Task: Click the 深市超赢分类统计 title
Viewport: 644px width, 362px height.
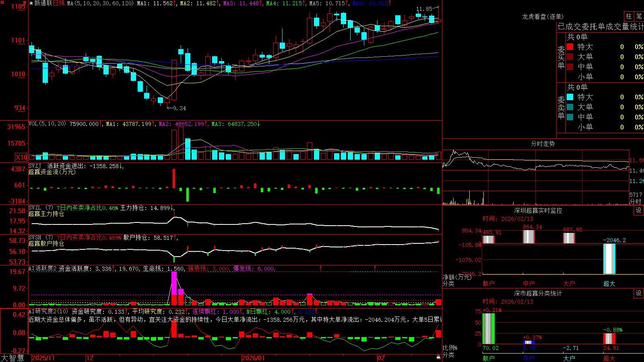Action: coord(538,293)
